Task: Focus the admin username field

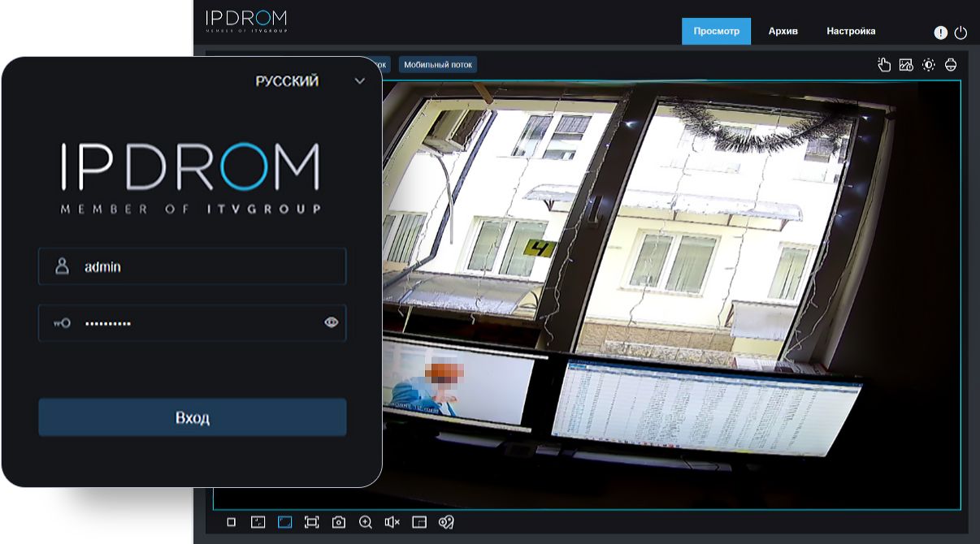Action: (x=193, y=266)
